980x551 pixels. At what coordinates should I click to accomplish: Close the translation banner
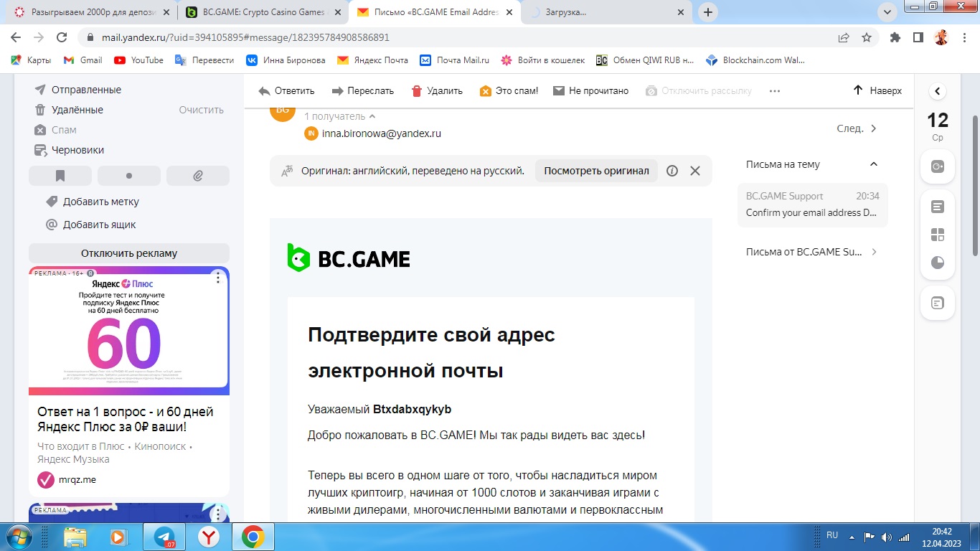[694, 171]
